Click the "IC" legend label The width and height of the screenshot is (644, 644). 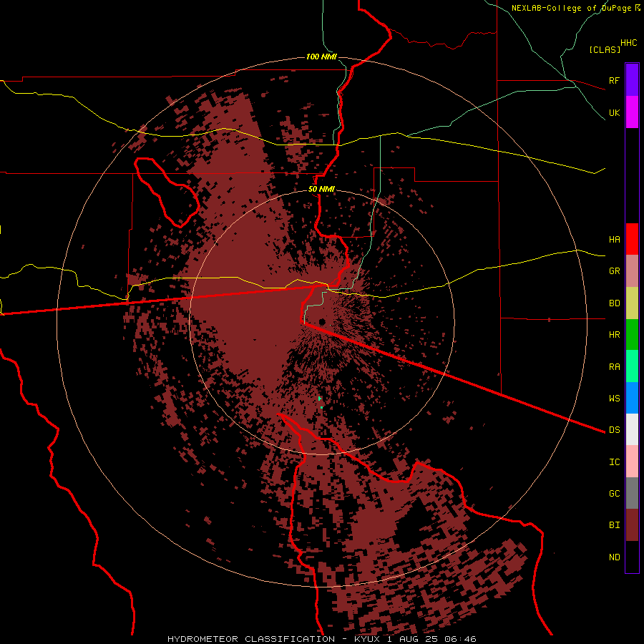(614, 462)
